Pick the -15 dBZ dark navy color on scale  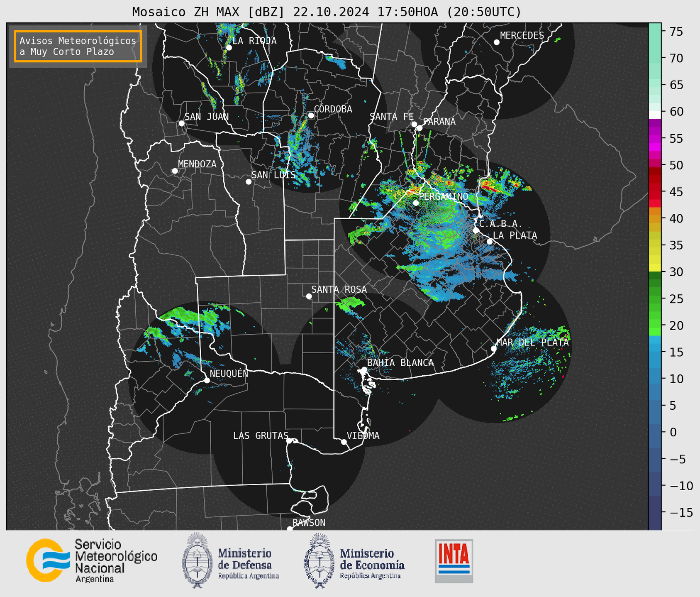pos(655,513)
